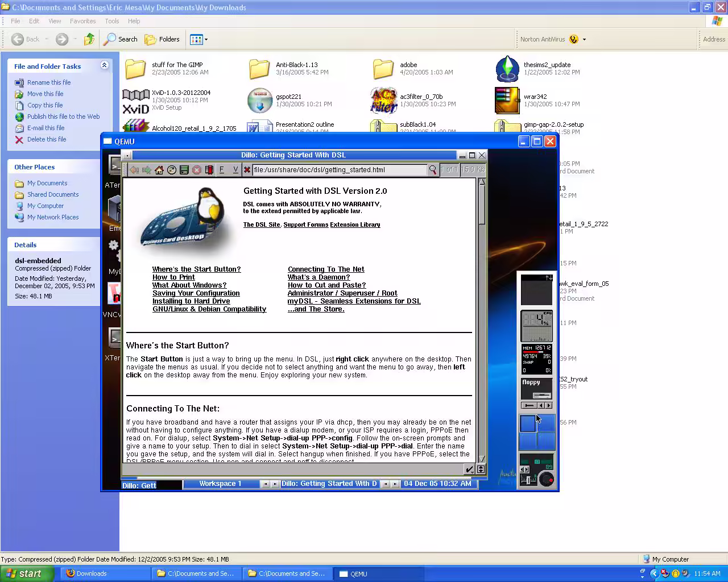
Task: Click the Dillo search magnifier icon
Action: coord(433,170)
